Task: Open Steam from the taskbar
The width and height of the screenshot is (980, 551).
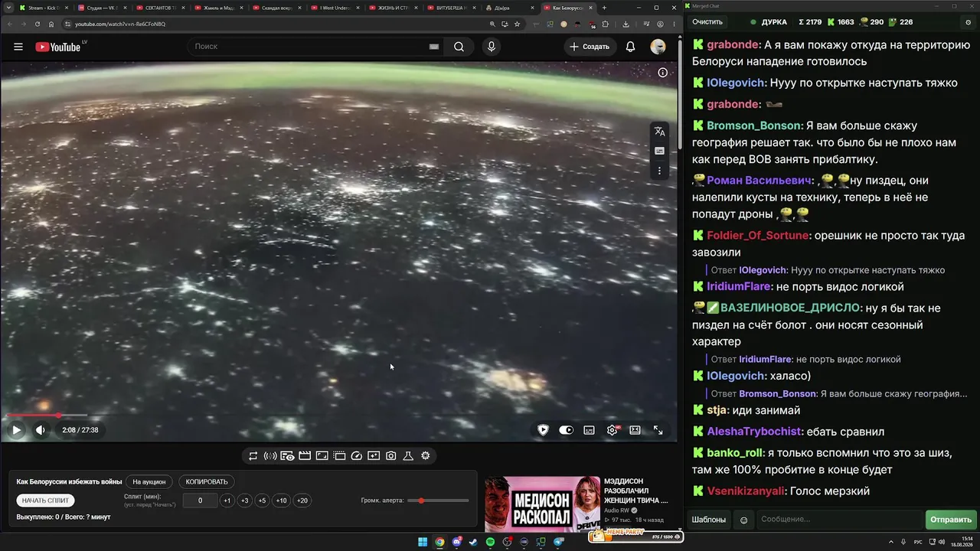Action: pyautogui.click(x=473, y=543)
